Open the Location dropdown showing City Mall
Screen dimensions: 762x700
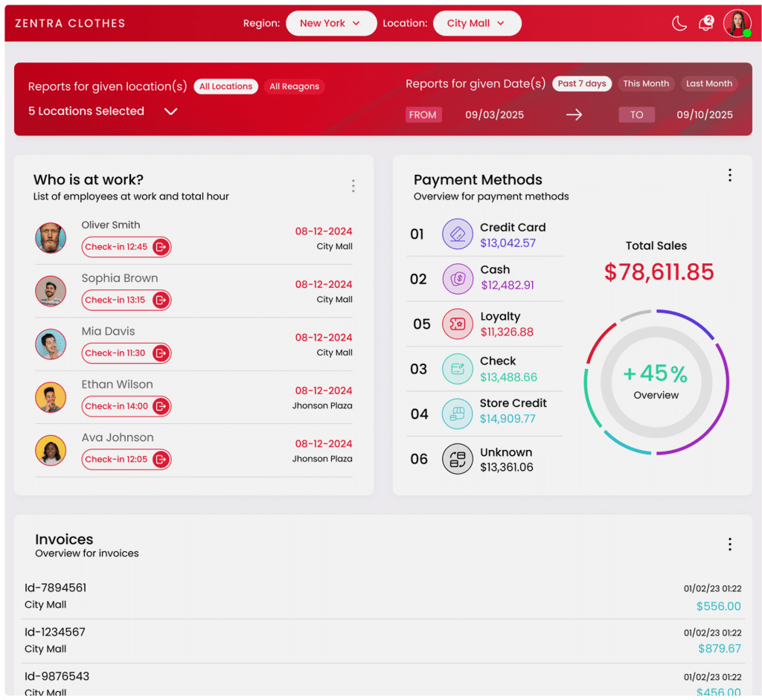coord(477,23)
